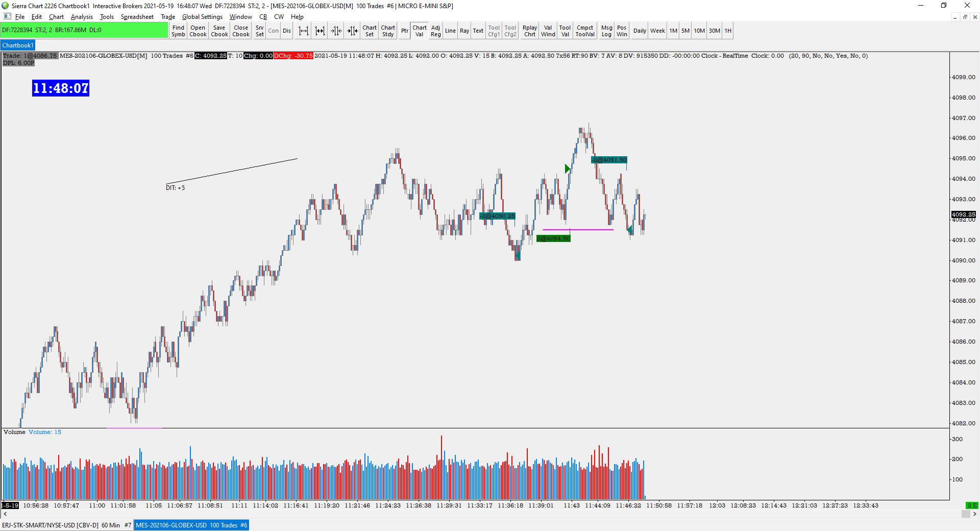Open the CW menu
The width and height of the screenshot is (980, 531).
pyautogui.click(x=279, y=17)
